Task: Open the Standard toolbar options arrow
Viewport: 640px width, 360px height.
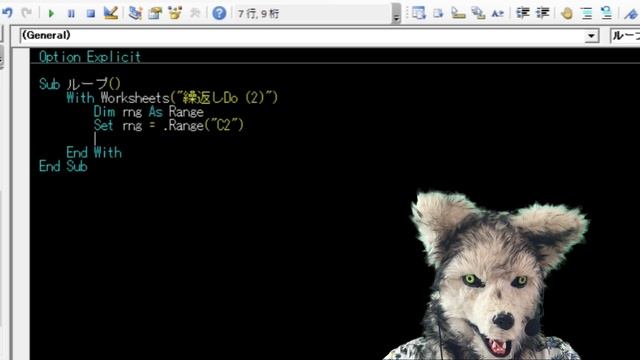Action: (x=396, y=13)
